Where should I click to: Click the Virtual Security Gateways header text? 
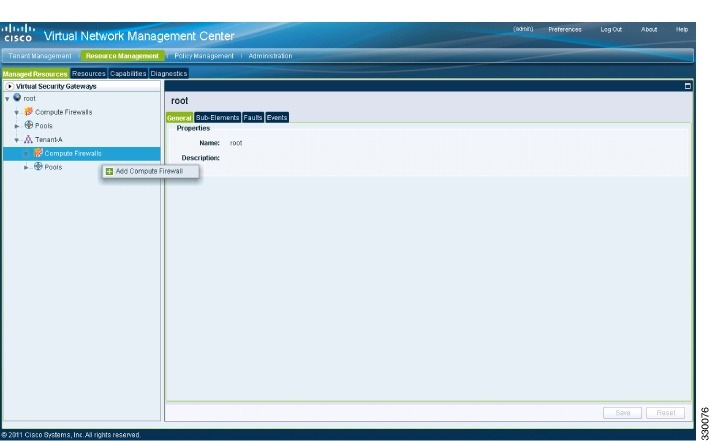[x=56, y=86]
